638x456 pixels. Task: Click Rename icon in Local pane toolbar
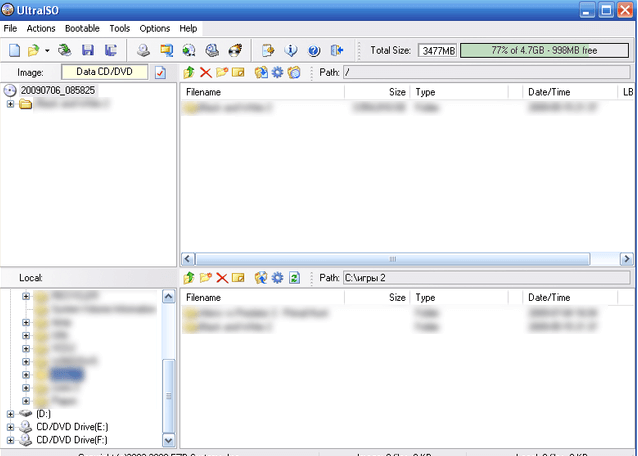238,278
